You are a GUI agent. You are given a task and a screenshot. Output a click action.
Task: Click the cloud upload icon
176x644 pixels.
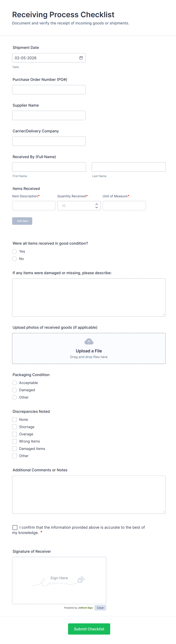[x=89, y=341]
